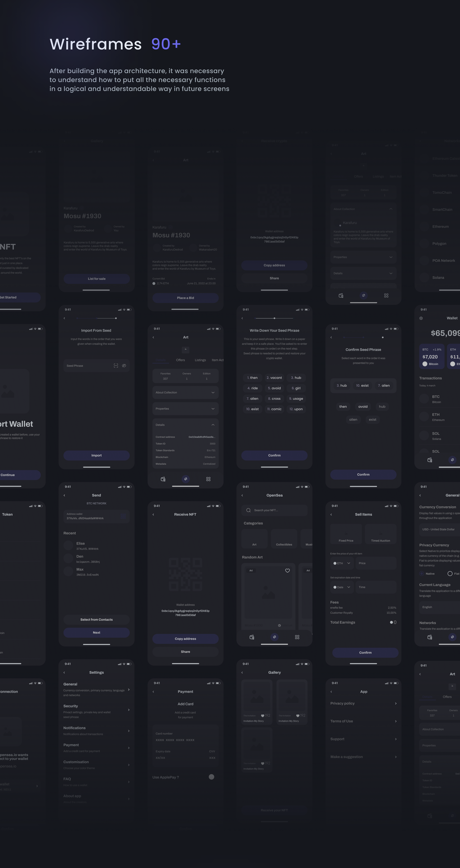This screenshot has height=868, width=460.
Task: Enable the Use ApplePay toggle
Action: pos(211,777)
